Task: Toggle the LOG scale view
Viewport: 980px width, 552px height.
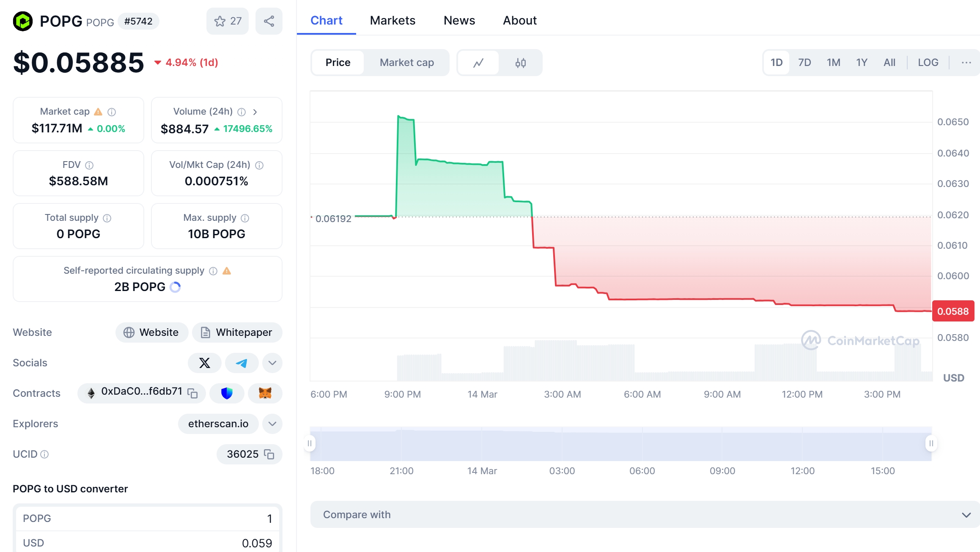Action: click(x=928, y=62)
